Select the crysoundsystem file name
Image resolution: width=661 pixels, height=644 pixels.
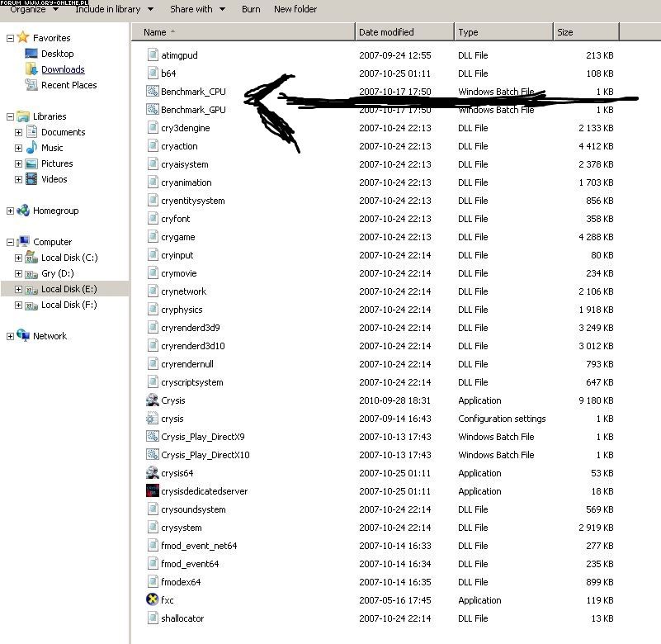tap(193, 509)
